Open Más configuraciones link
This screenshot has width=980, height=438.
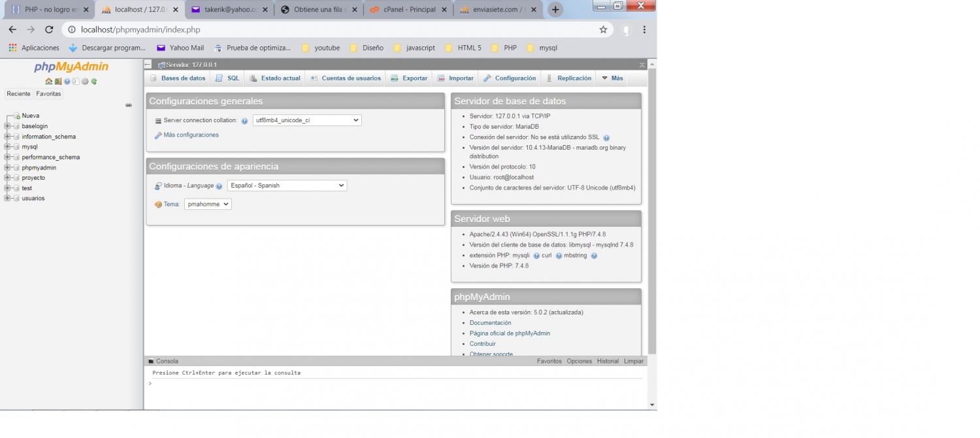coord(191,135)
